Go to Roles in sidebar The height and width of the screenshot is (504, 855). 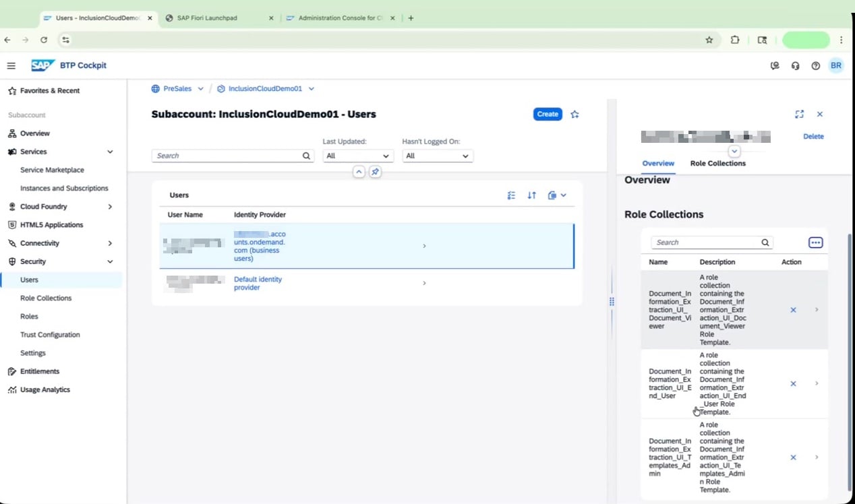click(x=29, y=317)
